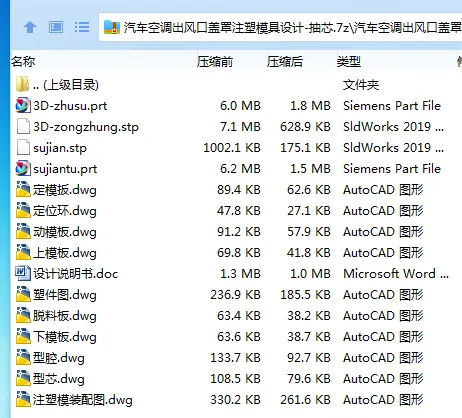Click the archive icon in the address bar
The width and height of the screenshot is (462, 418).
pyautogui.click(x=112, y=27)
